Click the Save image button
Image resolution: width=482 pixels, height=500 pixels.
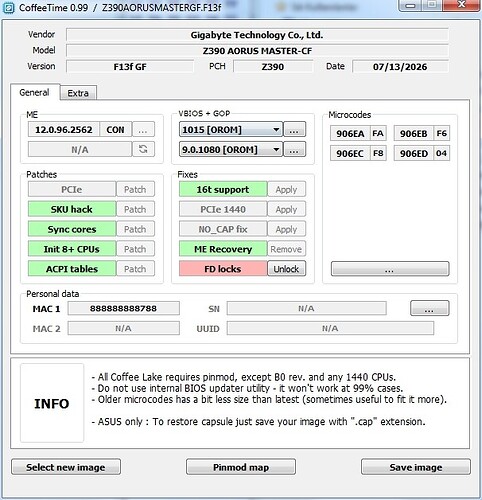point(416,467)
